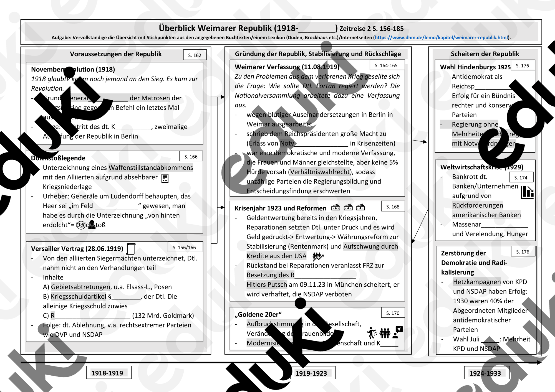Click the highlighted word 'Verhältniswahlrecht'
555x392 pixels.
coord(320,172)
